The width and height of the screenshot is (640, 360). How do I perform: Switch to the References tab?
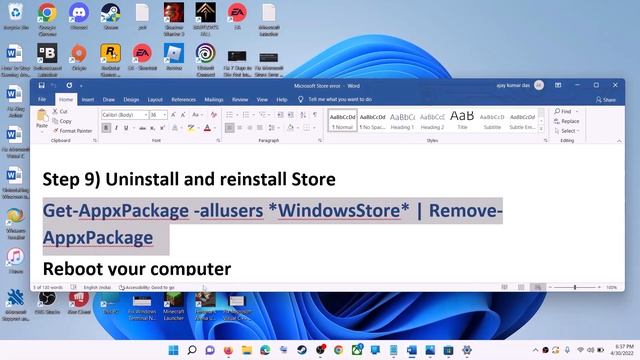[183, 99]
